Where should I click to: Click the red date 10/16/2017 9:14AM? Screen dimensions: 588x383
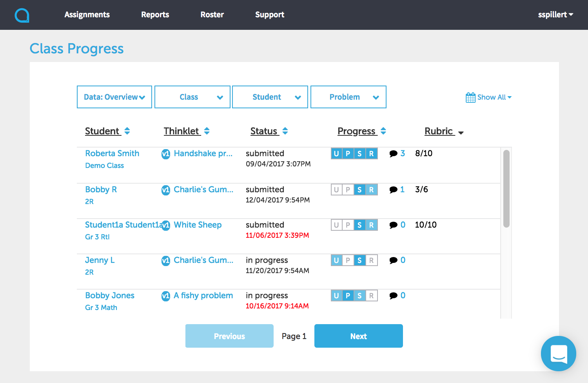[x=277, y=306]
